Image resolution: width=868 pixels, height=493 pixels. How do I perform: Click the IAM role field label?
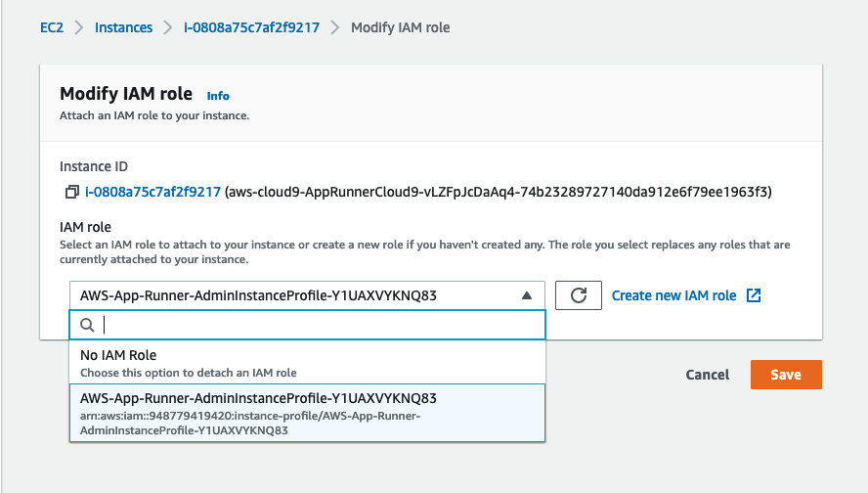pos(85,227)
